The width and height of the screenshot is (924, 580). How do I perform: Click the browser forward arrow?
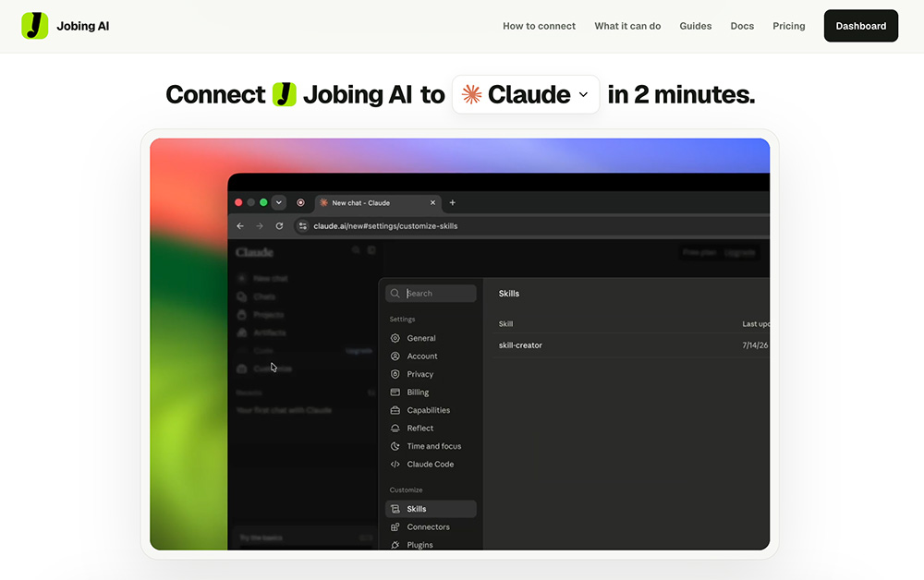[x=260, y=226]
